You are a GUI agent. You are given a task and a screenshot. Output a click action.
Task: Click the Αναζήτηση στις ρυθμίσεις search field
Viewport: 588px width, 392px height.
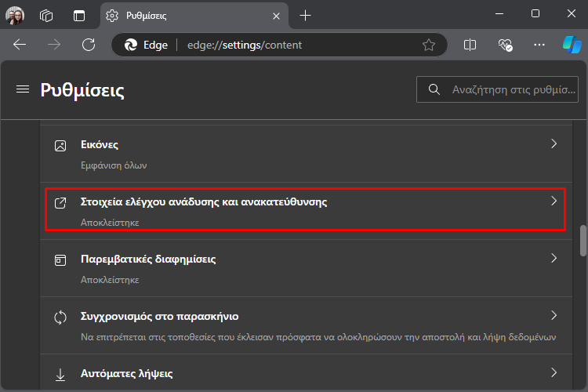(x=497, y=89)
